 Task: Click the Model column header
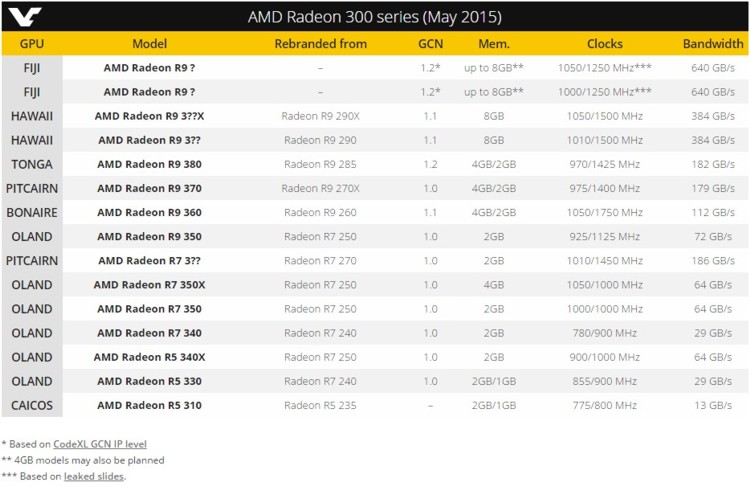(150, 44)
